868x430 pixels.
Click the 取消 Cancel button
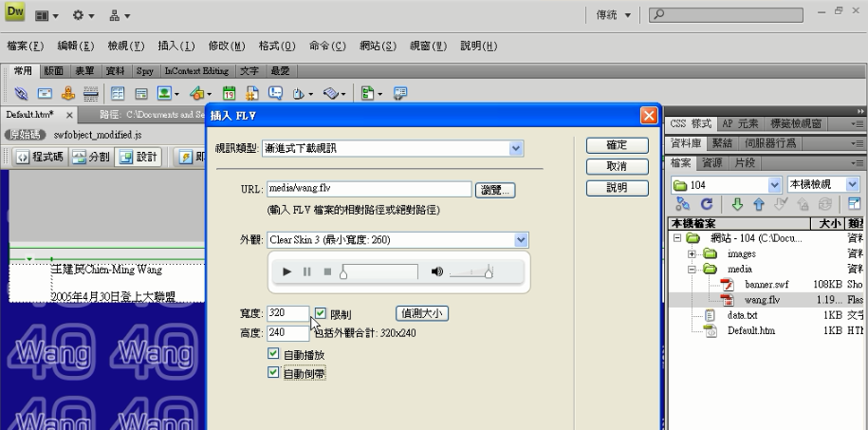coord(618,166)
